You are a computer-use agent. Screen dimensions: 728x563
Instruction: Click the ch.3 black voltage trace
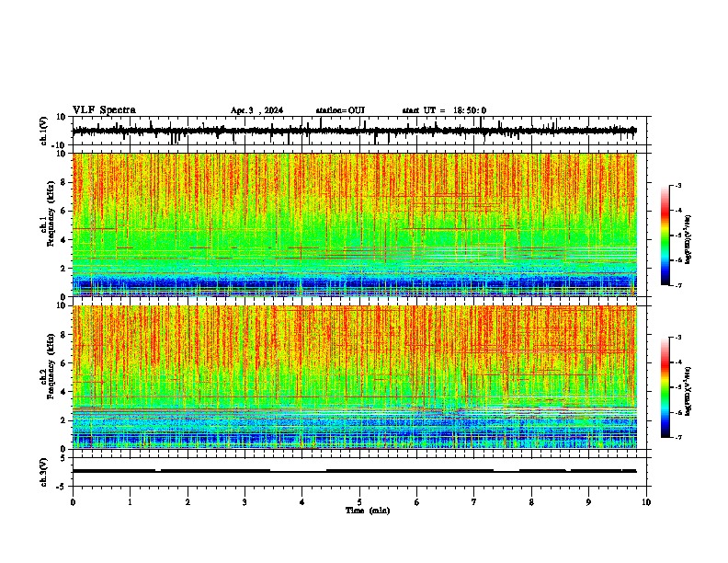pos(354,471)
